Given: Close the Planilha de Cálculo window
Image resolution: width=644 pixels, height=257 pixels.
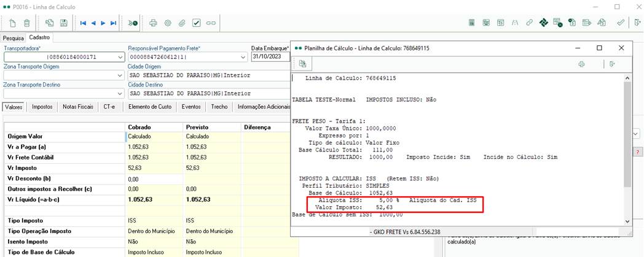Looking at the screenshot, I should pos(621,48).
